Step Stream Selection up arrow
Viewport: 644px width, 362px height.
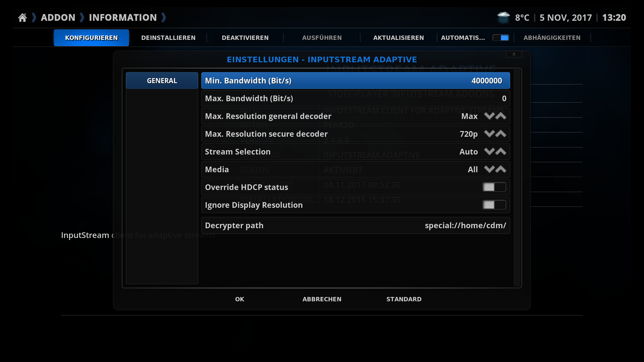(x=501, y=152)
